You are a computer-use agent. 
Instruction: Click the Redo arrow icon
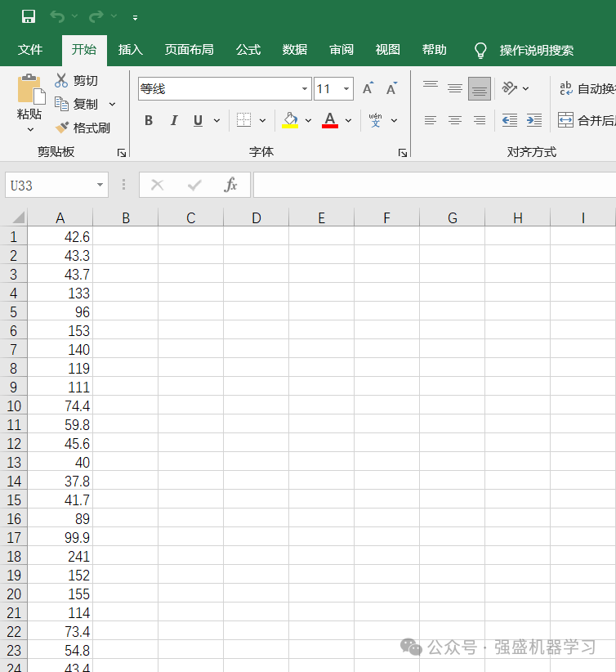coord(96,16)
